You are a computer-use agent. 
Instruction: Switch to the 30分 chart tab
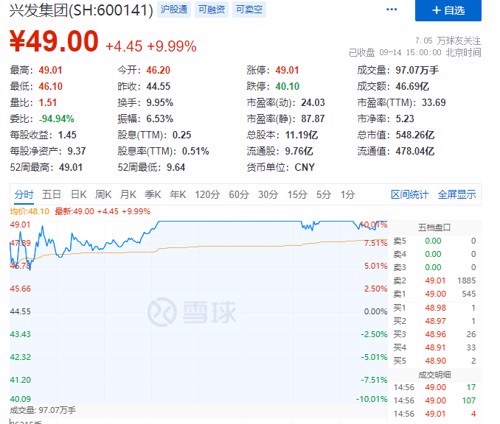268,194
